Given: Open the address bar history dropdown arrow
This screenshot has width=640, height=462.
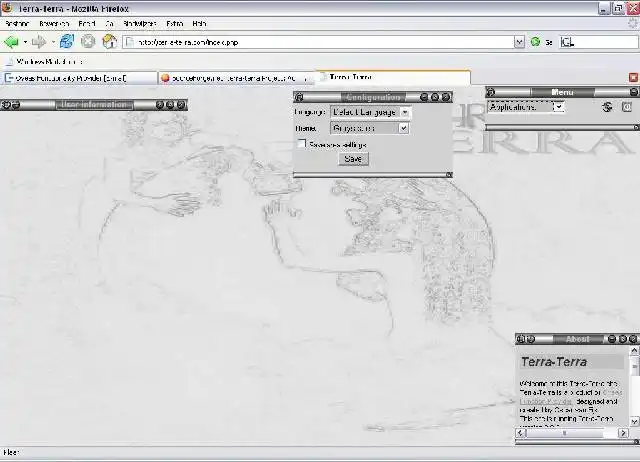Looking at the screenshot, I should [x=519, y=42].
